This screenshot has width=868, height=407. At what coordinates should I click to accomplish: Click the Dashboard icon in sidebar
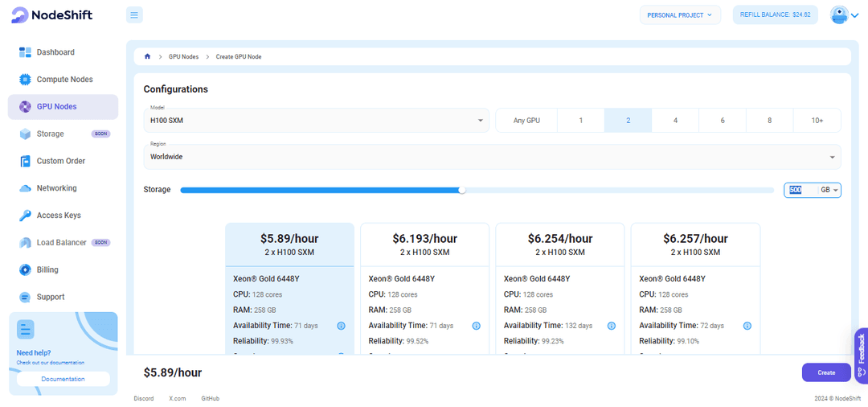click(25, 52)
